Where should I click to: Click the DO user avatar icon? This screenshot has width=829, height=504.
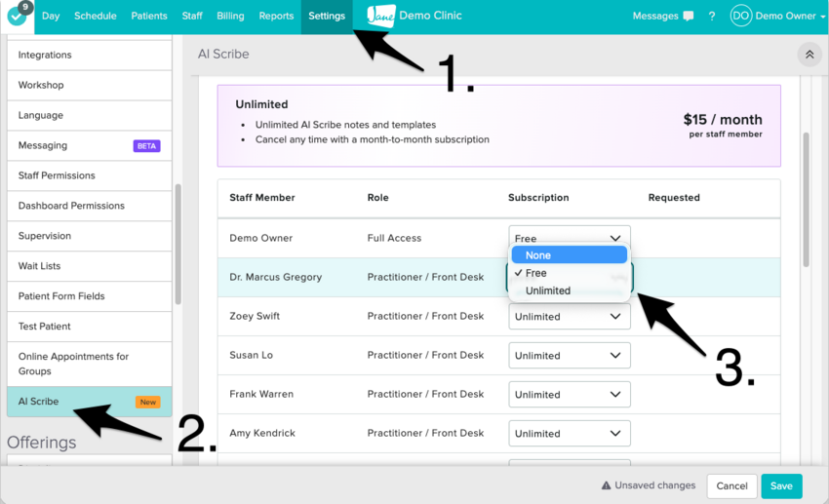pyautogui.click(x=741, y=17)
